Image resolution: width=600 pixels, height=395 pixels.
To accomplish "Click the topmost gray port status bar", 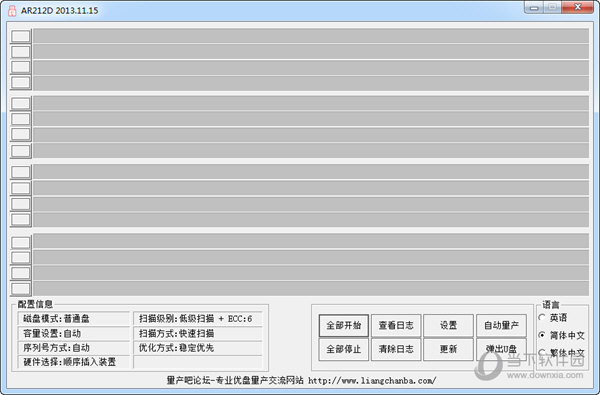I will click(x=311, y=36).
